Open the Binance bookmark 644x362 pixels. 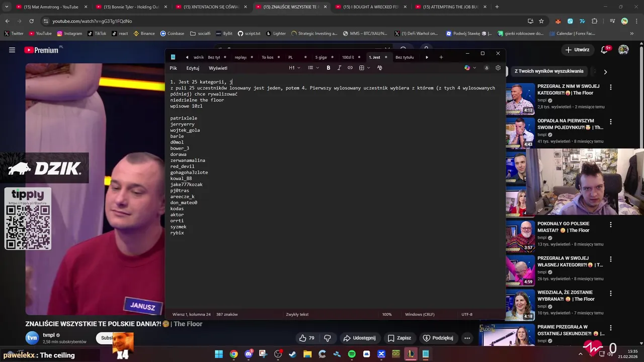coord(144,34)
